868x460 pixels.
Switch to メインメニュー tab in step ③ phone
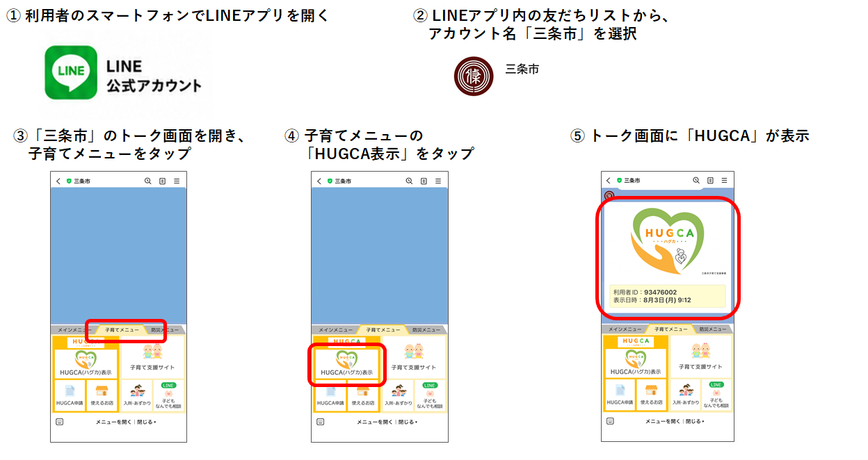(73, 329)
